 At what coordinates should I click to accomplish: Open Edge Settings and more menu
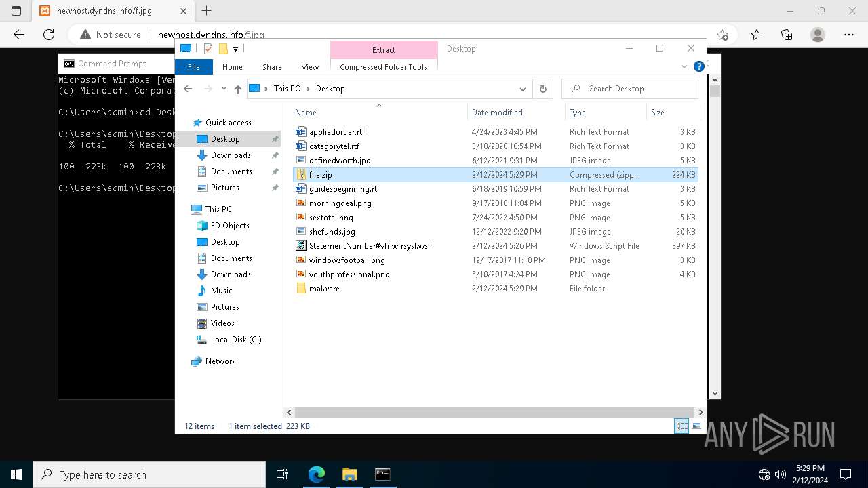[x=849, y=35]
